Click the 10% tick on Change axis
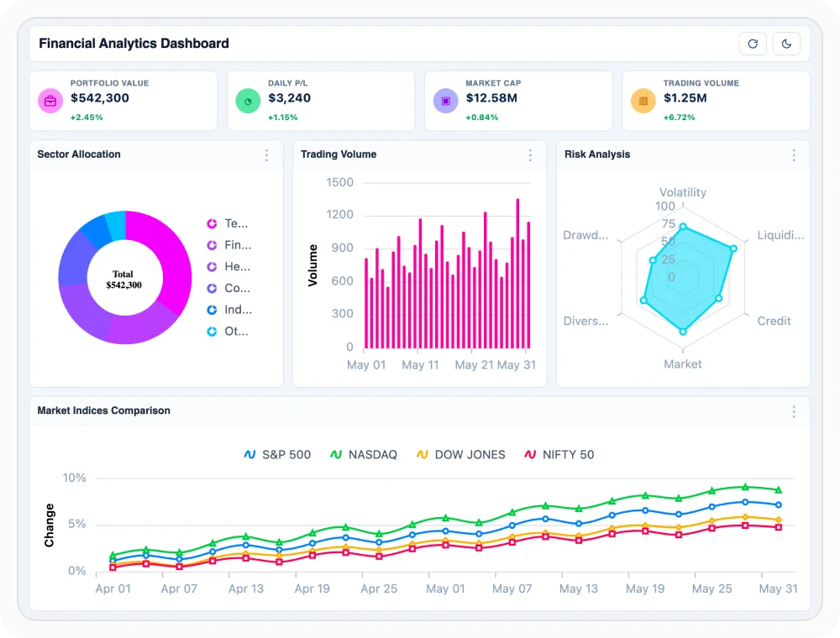This screenshot has width=840, height=638. pyautogui.click(x=74, y=478)
